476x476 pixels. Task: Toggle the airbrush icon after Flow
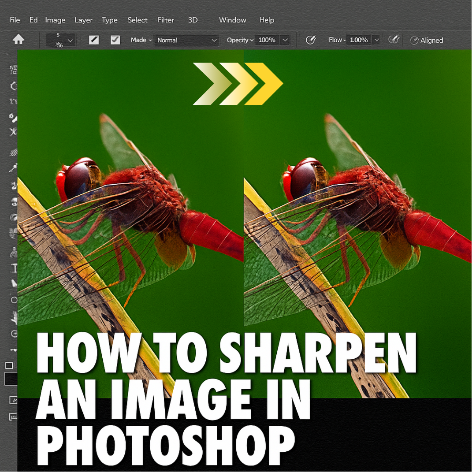394,40
